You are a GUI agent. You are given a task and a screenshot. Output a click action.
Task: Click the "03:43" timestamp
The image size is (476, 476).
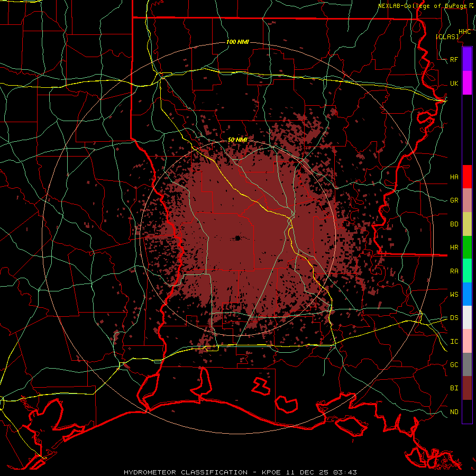[344, 472]
